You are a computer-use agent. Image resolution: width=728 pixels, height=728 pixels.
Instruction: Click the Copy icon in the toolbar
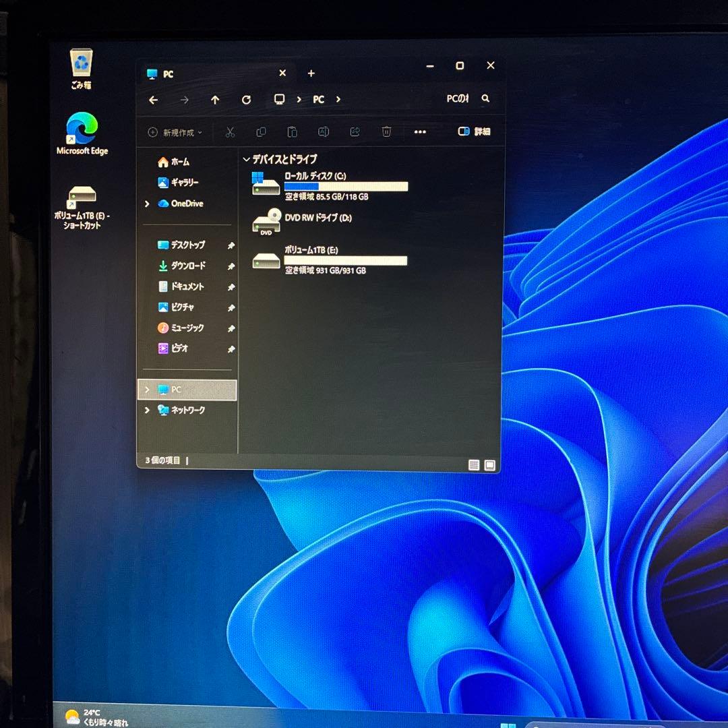pos(261,132)
